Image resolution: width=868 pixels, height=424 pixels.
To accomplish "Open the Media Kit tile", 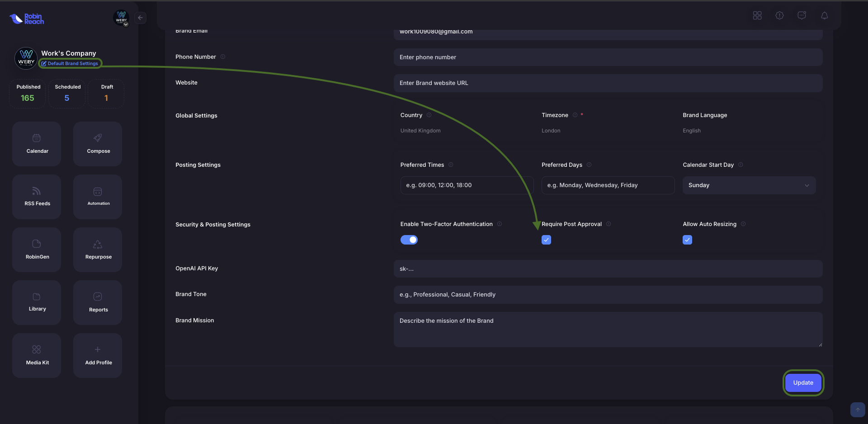I will click(37, 355).
